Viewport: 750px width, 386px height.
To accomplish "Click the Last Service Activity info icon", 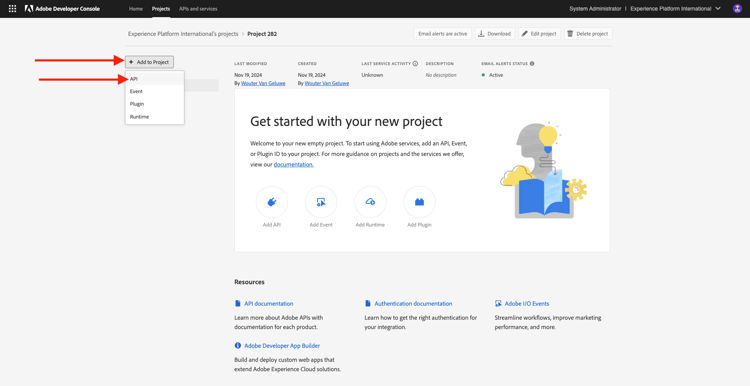I will click(415, 64).
